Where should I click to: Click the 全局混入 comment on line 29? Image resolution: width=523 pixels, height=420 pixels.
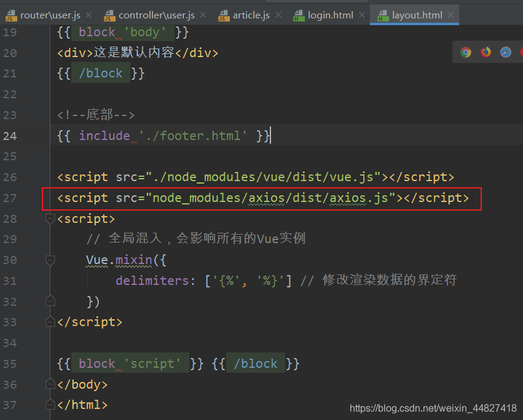(x=196, y=239)
